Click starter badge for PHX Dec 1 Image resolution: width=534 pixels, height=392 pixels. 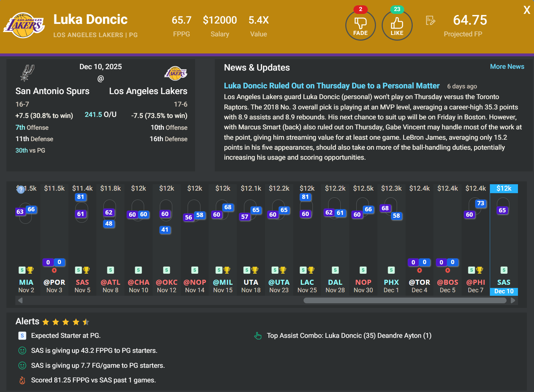point(391,270)
